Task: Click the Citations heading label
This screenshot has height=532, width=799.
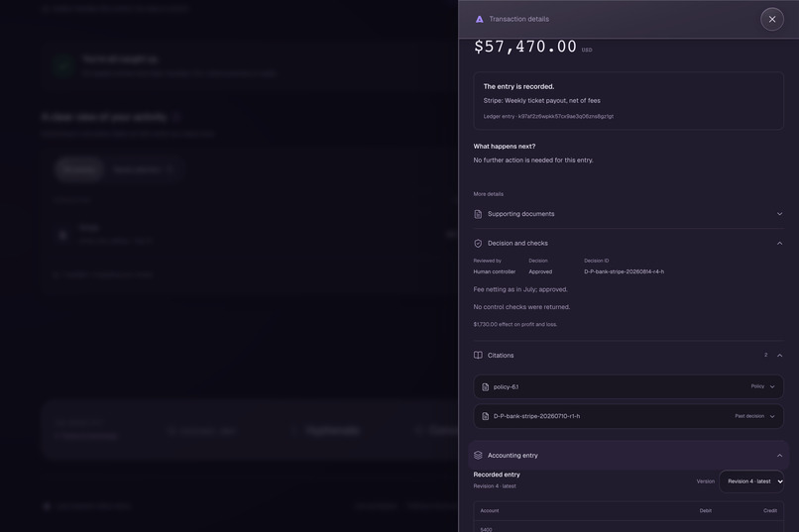Action: click(501, 356)
